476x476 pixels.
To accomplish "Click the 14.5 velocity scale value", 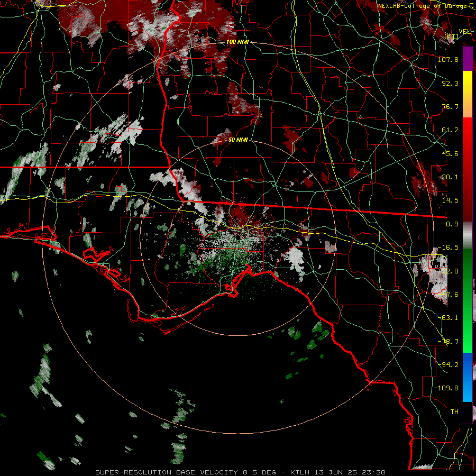I will coord(450,200).
